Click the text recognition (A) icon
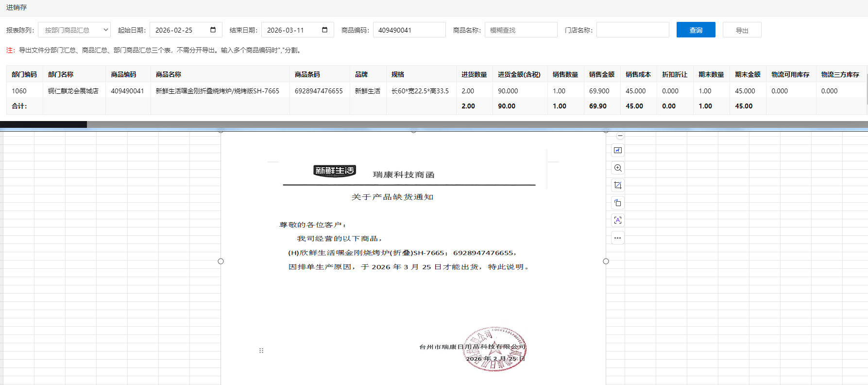 [617, 221]
